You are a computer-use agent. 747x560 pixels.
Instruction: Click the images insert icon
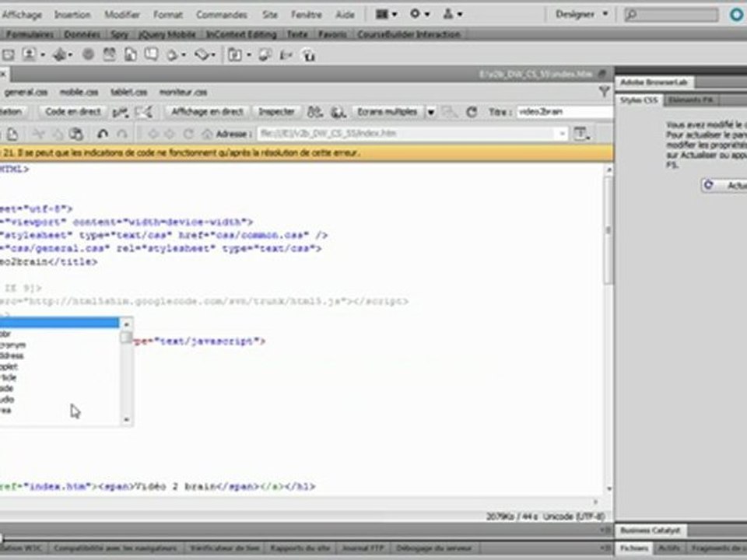click(x=30, y=54)
